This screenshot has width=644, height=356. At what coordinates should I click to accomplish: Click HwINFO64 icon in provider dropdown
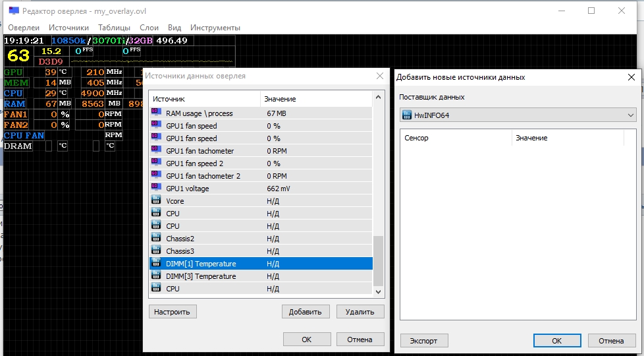(406, 115)
